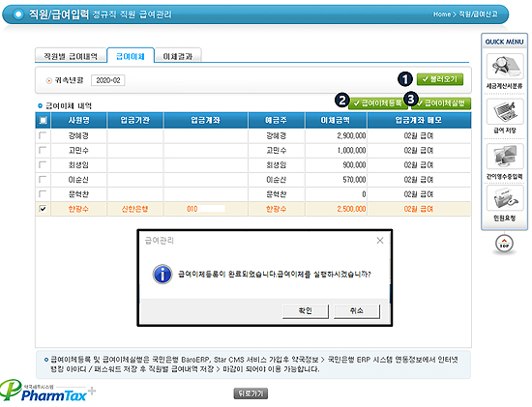The width and height of the screenshot is (532, 407).
Task: Open 간이영수증입력 quick menu icon
Action: 505,157
